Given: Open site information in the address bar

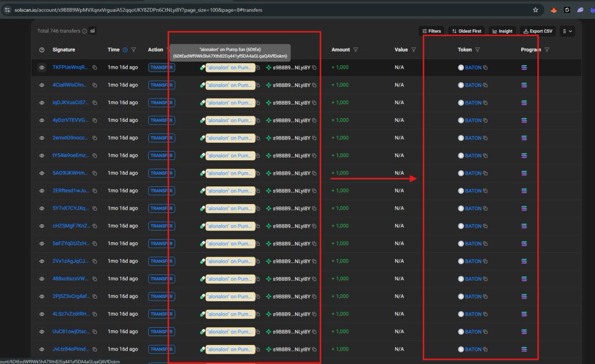Looking at the screenshot, I should click(7, 9).
